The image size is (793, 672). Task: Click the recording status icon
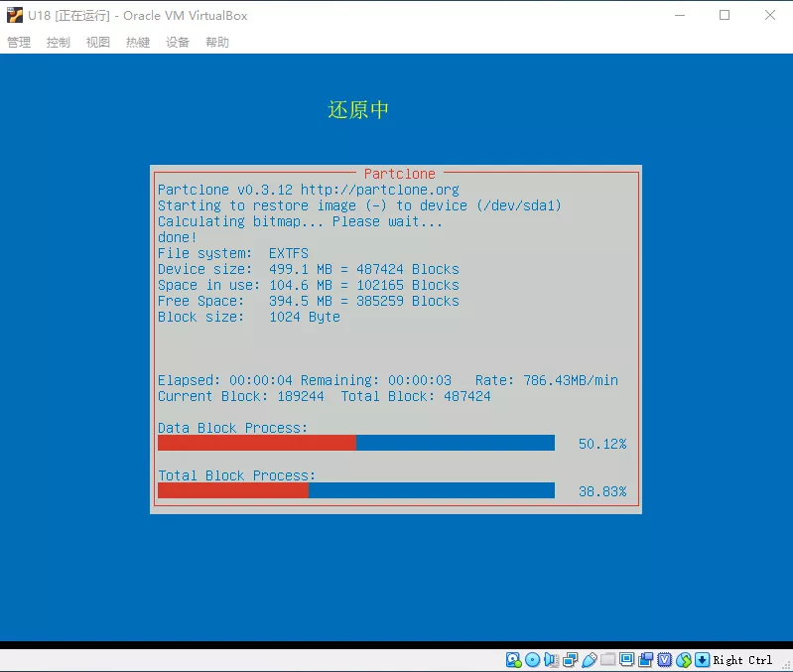tap(646, 660)
